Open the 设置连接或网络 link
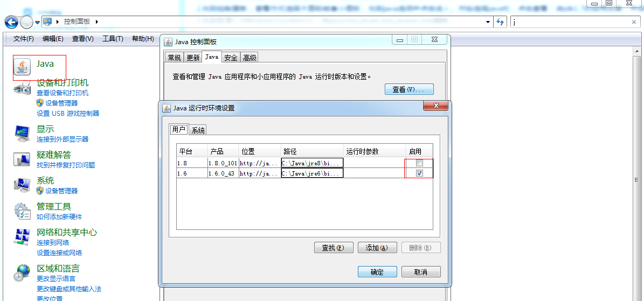The width and height of the screenshot is (644, 301). tap(59, 253)
